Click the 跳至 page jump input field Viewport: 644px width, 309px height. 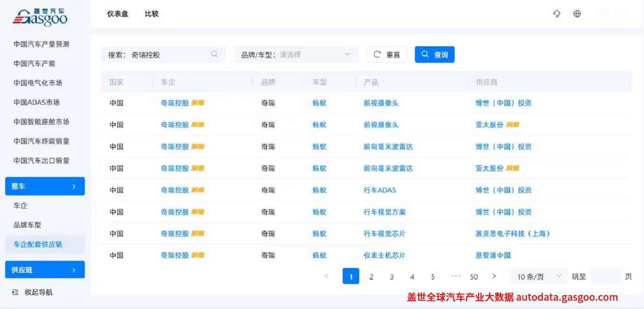click(x=605, y=276)
